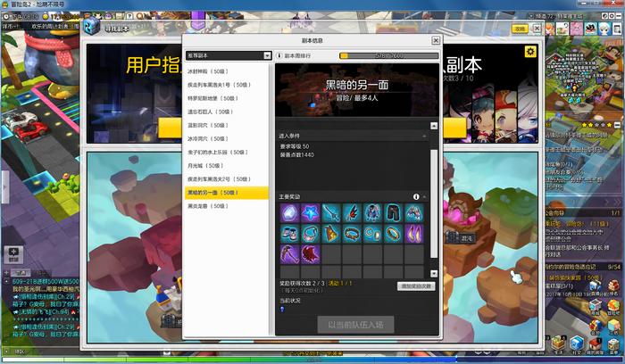Image resolution: width=625 pixels, height=364 pixels.
Task: Click the pink bunny icon at top right
Action: 576,29
